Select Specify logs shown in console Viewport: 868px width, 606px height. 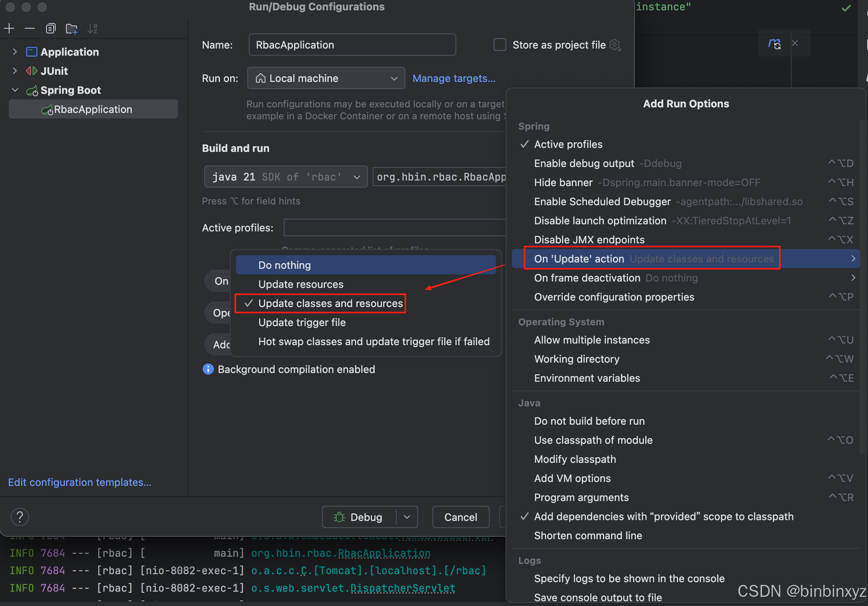click(686, 579)
